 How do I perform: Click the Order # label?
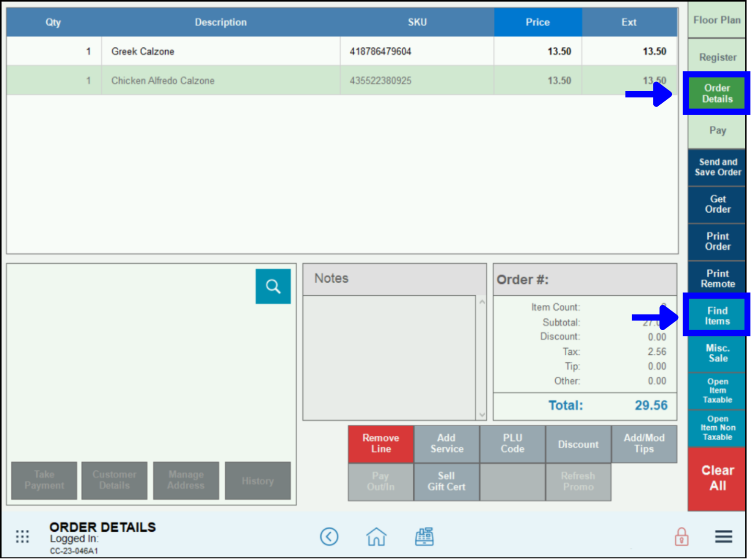(522, 280)
